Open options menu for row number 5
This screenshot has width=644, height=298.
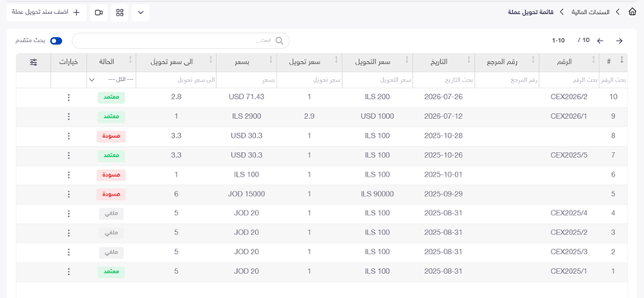(x=69, y=194)
